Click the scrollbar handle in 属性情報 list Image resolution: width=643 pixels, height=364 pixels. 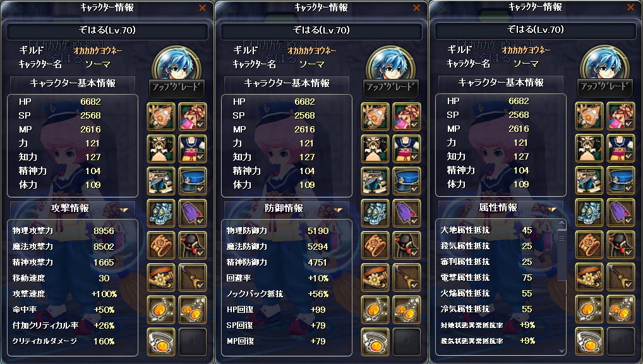(562, 238)
